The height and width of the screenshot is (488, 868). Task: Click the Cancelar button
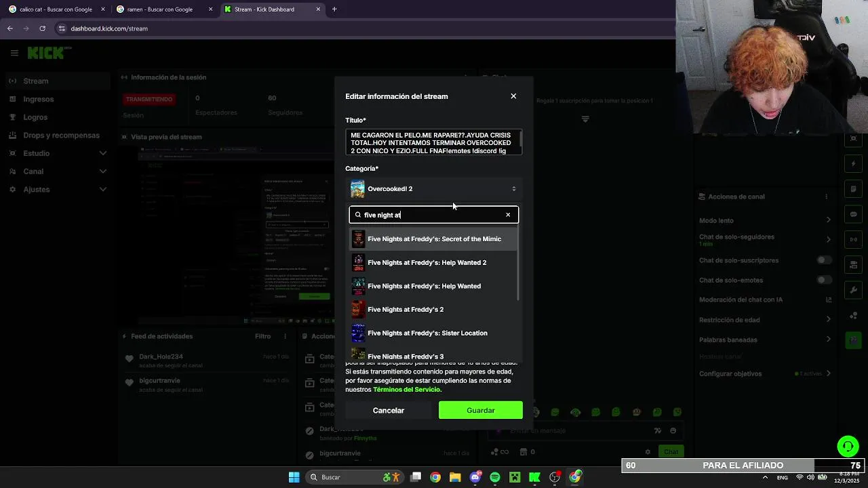click(x=388, y=410)
